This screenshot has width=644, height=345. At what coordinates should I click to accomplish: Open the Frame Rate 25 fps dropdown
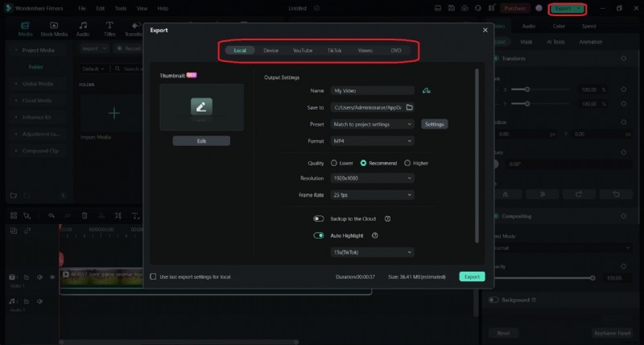click(372, 195)
